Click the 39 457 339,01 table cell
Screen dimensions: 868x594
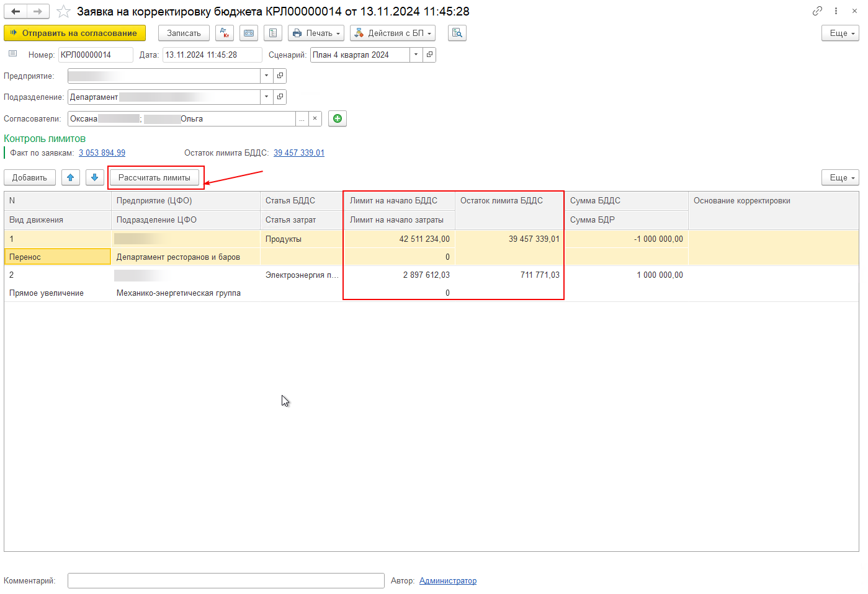click(509, 239)
